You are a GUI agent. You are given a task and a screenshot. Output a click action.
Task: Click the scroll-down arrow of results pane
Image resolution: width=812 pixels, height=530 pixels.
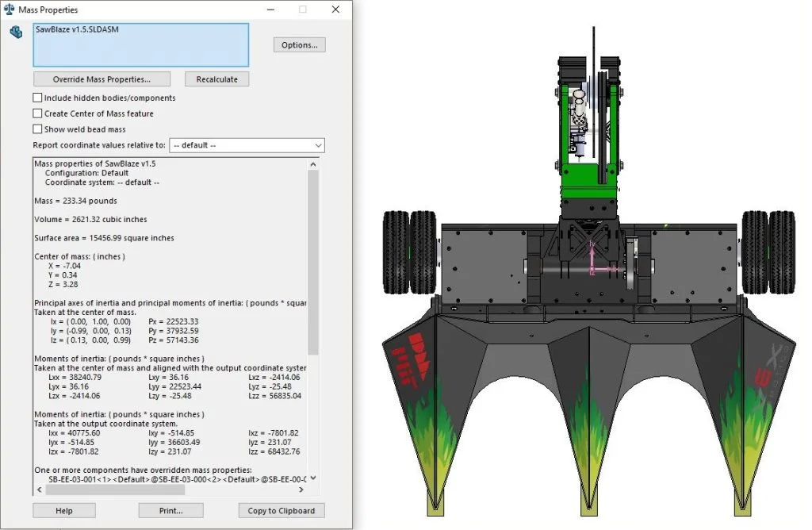coord(312,478)
